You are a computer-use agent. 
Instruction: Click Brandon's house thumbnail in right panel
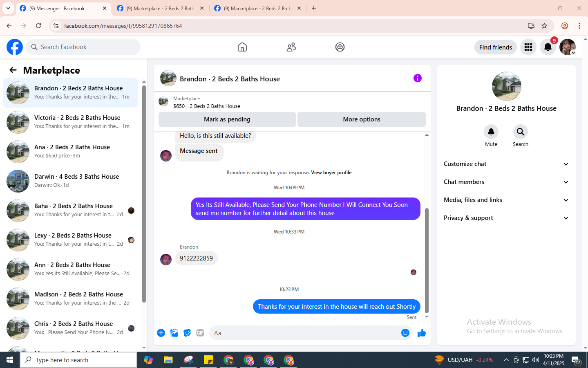(x=506, y=86)
